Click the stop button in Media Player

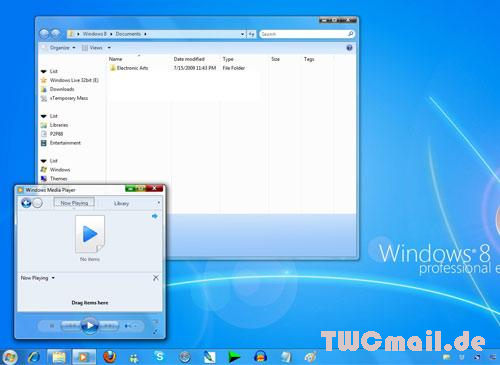pos(52,326)
